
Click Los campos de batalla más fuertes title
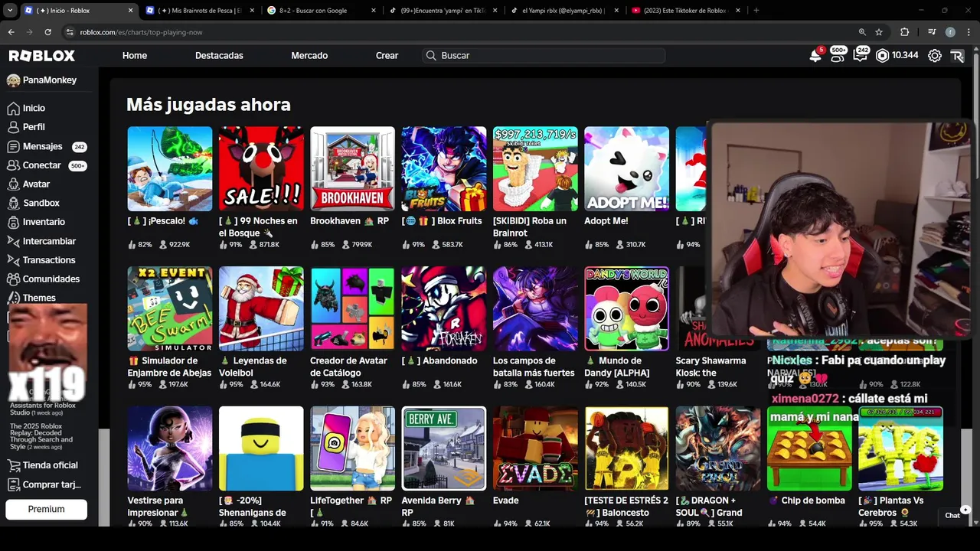tap(534, 367)
